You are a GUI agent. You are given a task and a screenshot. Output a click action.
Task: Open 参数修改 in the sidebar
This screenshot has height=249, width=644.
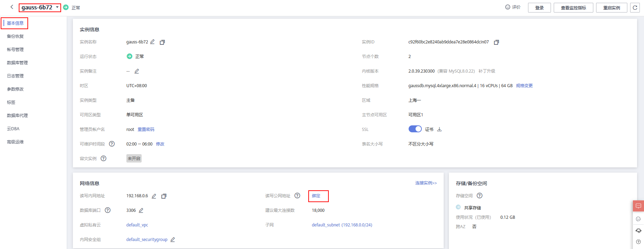tap(15, 89)
